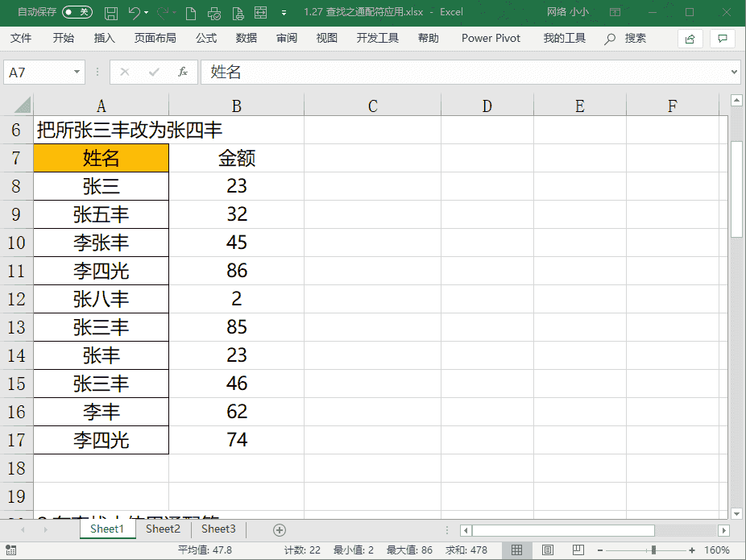Click the fourth quick access form icon
The width and height of the screenshot is (746, 560).
261,12
